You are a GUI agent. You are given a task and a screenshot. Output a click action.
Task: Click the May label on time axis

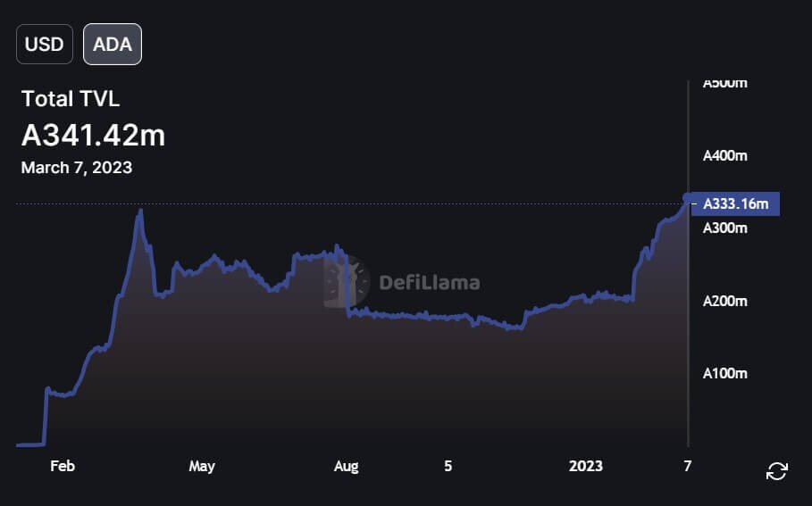click(202, 466)
